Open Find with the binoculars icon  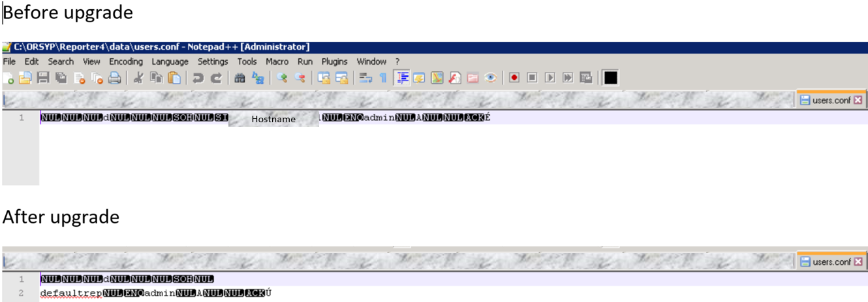240,78
